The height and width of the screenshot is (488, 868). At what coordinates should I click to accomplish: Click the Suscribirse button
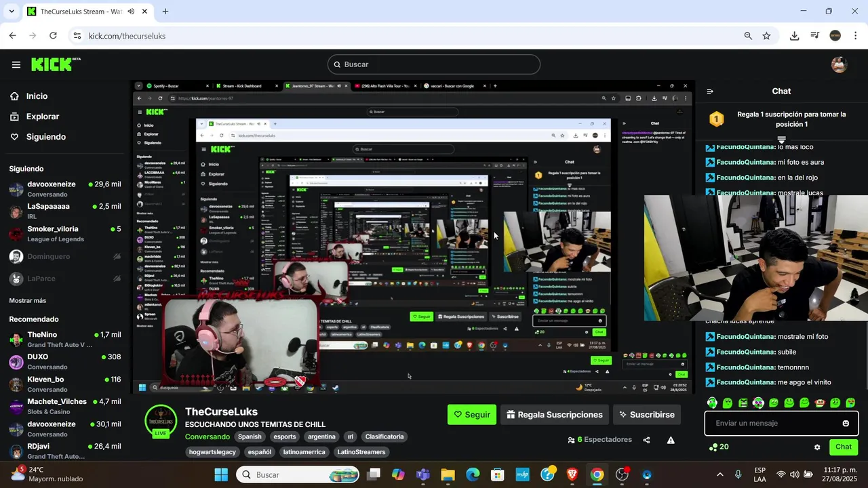647,415
